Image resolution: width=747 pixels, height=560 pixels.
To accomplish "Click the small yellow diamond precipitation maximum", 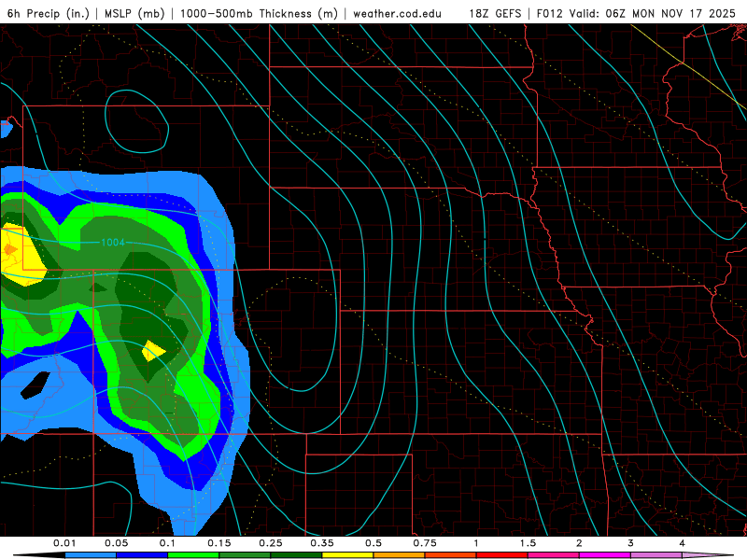I will (154, 351).
